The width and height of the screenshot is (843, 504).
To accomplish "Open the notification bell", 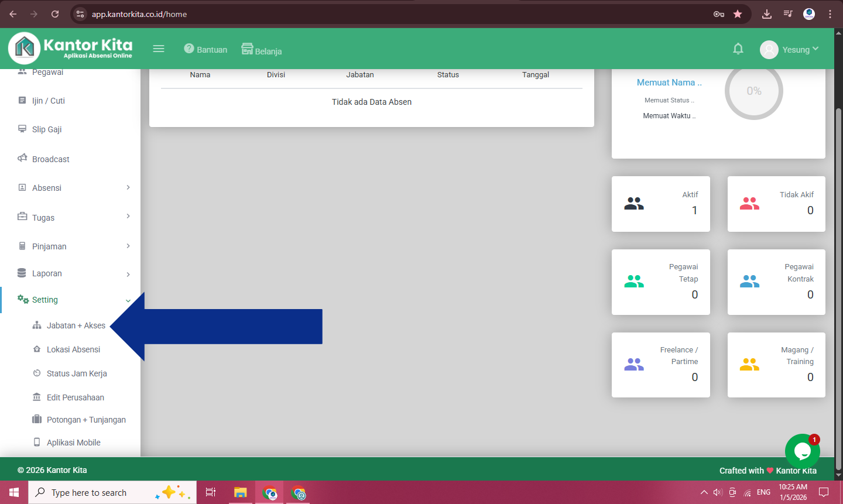I will [x=738, y=49].
